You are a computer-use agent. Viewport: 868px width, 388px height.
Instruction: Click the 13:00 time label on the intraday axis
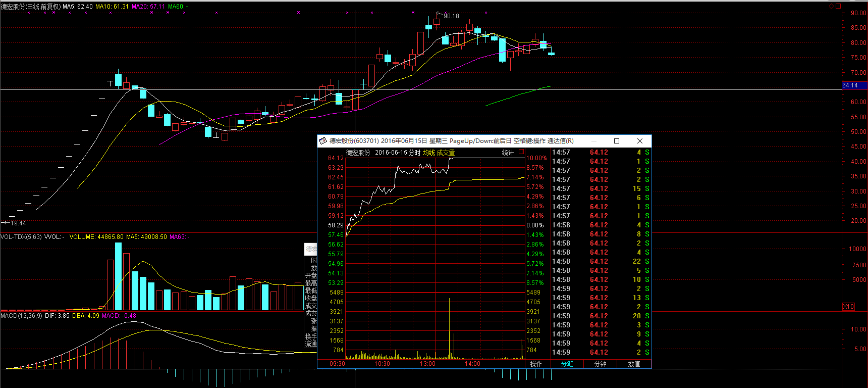(427, 364)
